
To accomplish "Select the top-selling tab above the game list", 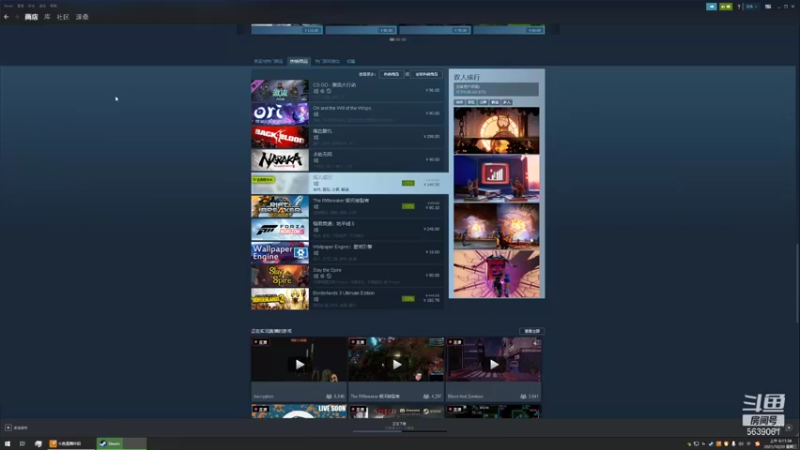I will coord(299,61).
